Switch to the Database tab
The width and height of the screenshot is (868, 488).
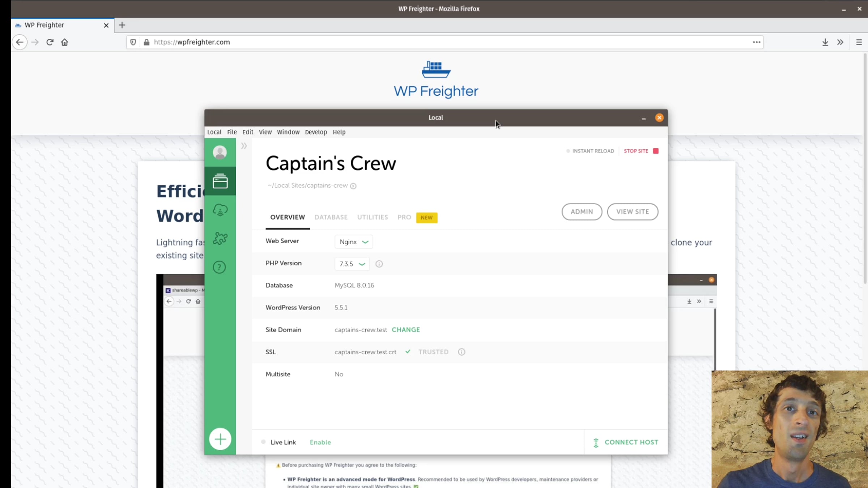point(331,217)
